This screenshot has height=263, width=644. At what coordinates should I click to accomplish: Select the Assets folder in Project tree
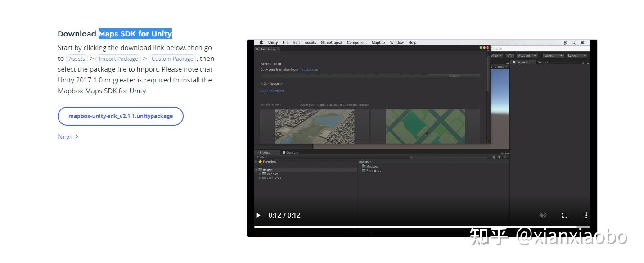pos(306,170)
